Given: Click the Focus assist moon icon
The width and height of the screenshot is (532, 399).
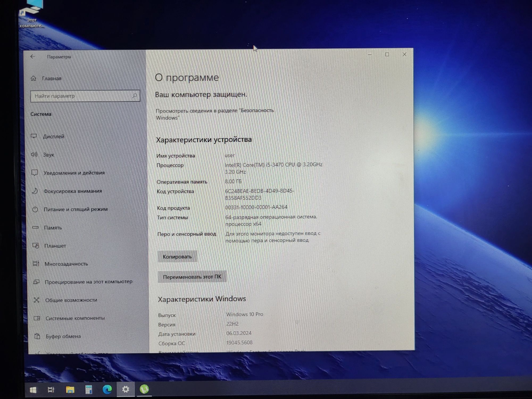Looking at the screenshot, I should (35, 191).
